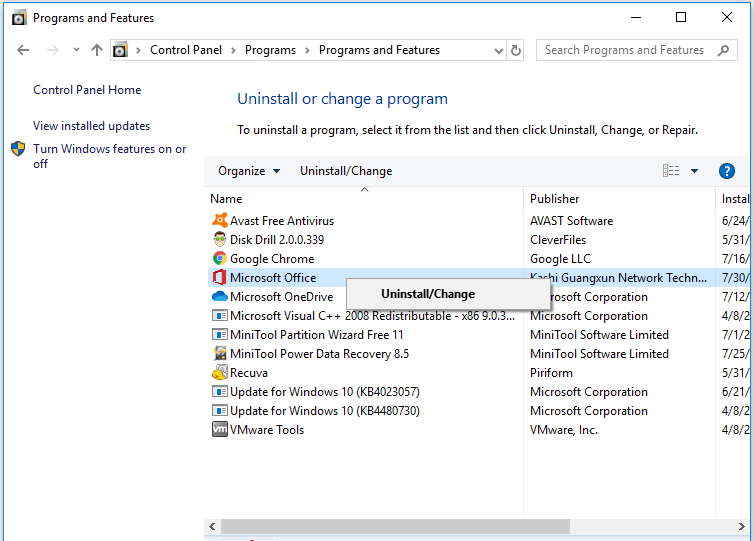Select the Avast Free Antivirus row name
The width and height of the screenshot is (754, 541).
pyautogui.click(x=282, y=221)
